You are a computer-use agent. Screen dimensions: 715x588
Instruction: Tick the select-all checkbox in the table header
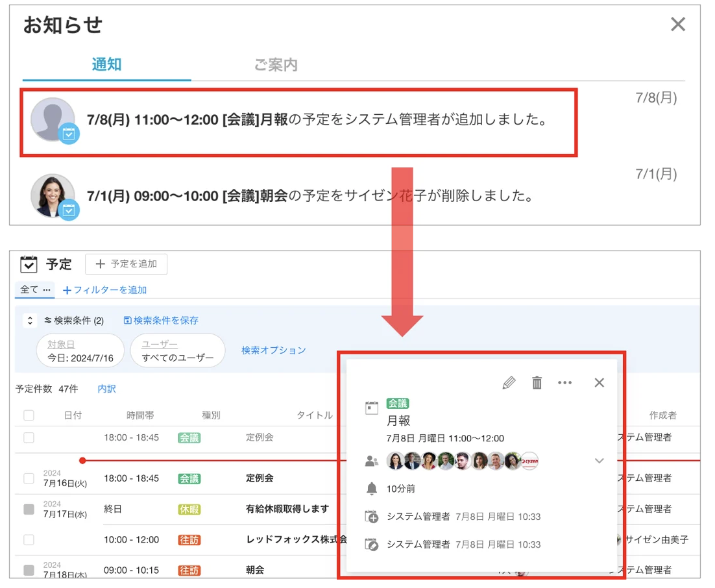[x=29, y=415]
